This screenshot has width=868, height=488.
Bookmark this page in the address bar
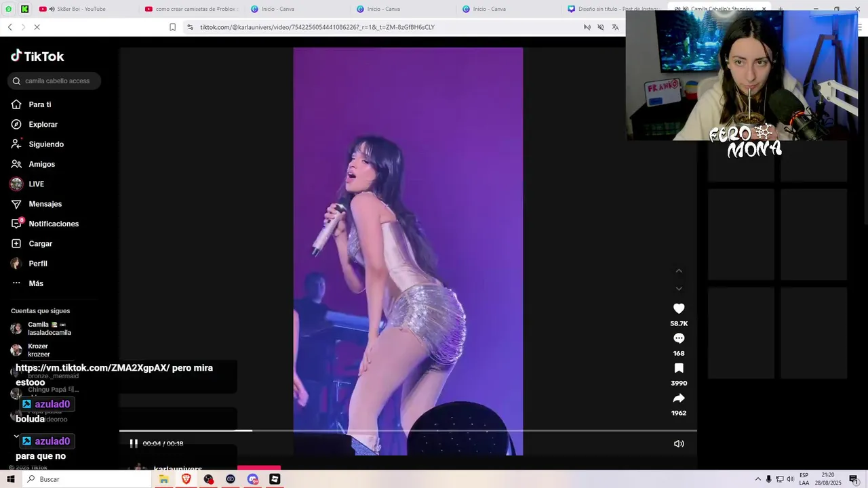(172, 27)
